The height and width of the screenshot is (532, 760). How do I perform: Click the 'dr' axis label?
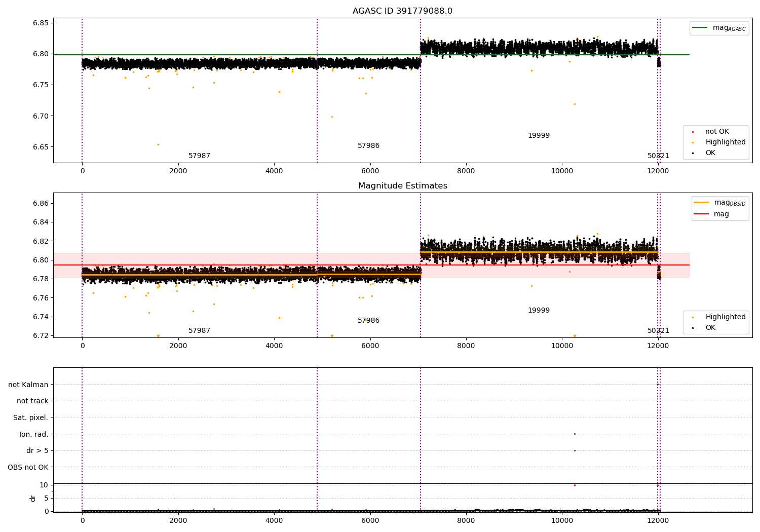[x=33, y=499]
